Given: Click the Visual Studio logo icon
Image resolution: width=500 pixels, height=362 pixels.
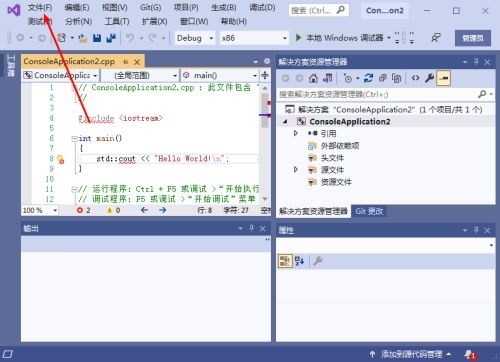Looking at the screenshot, I should click(x=13, y=10).
